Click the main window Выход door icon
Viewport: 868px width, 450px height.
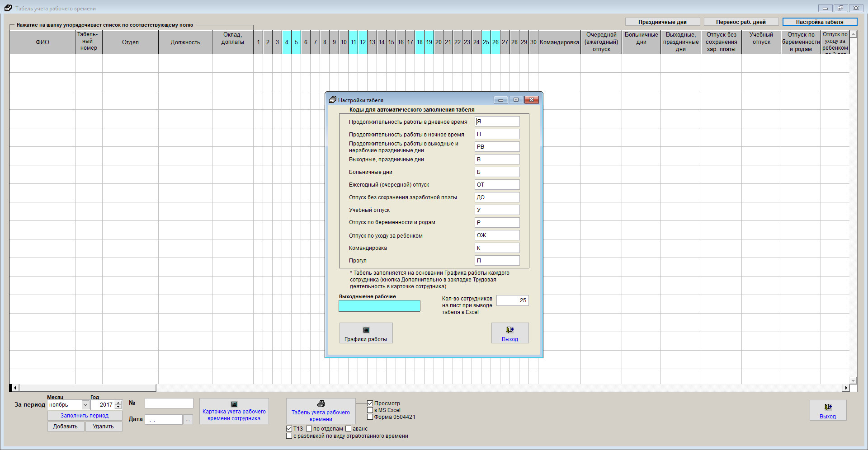coord(827,407)
